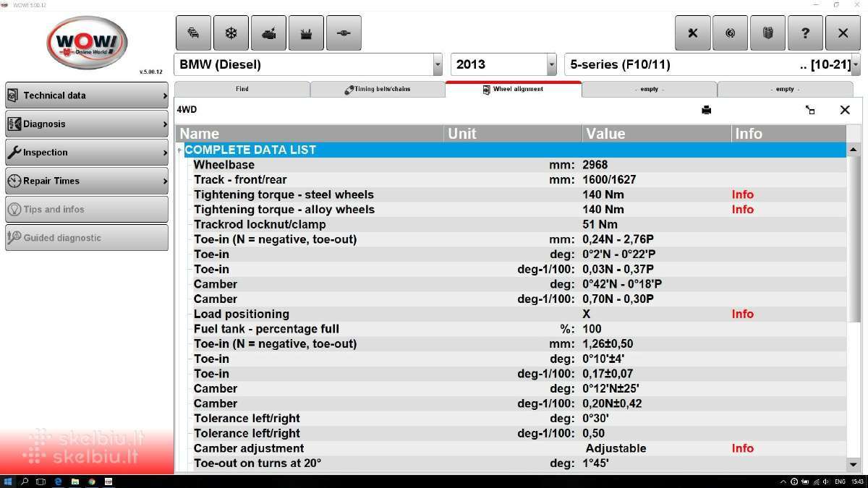Switch to the Timing belts/chains tab
Image resolution: width=868 pixels, height=488 pixels.
tap(378, 89)
